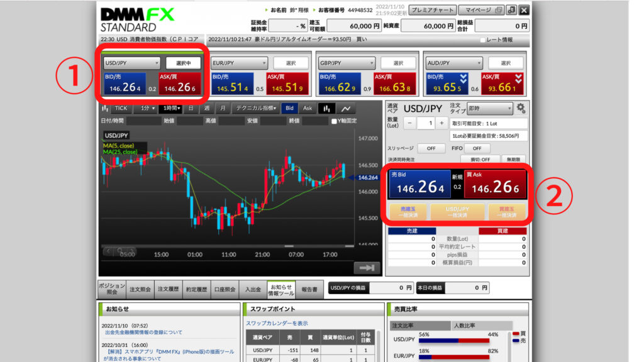Increase lot quantity with plus button
This screenshot has height=362, width=644.
pos(441,123)
